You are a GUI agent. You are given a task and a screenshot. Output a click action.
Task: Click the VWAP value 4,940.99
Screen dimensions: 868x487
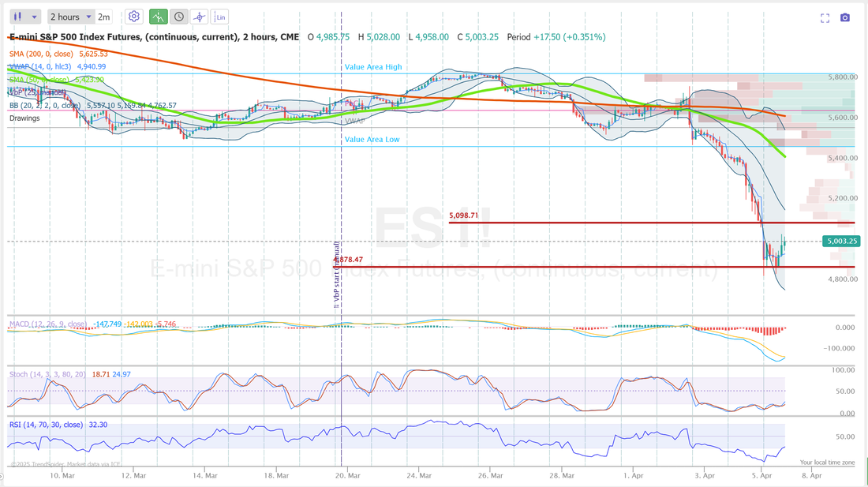pyautogui.click(x=92, y=66)
